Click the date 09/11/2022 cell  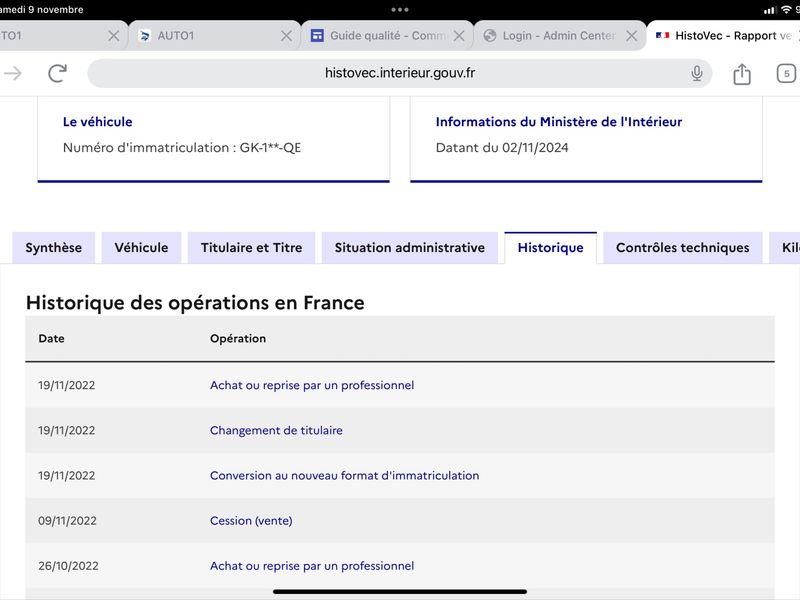[67, 521]
